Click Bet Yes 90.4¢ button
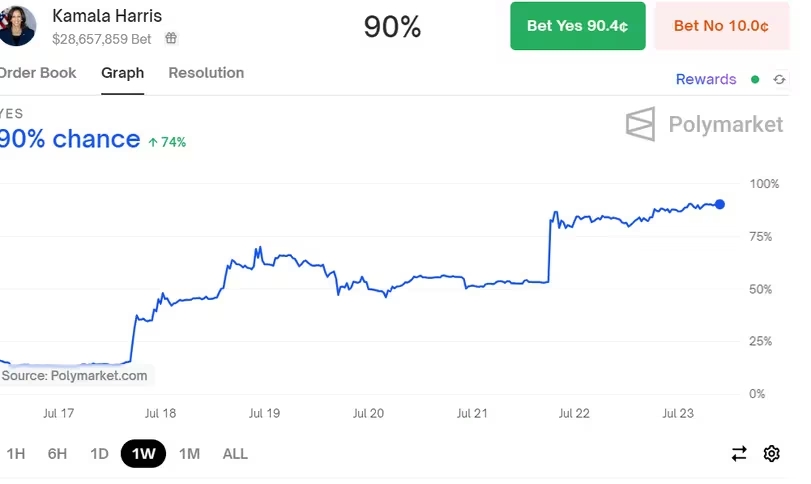The image size is (811, 484). pyautogui.click(x=577, y=26)
